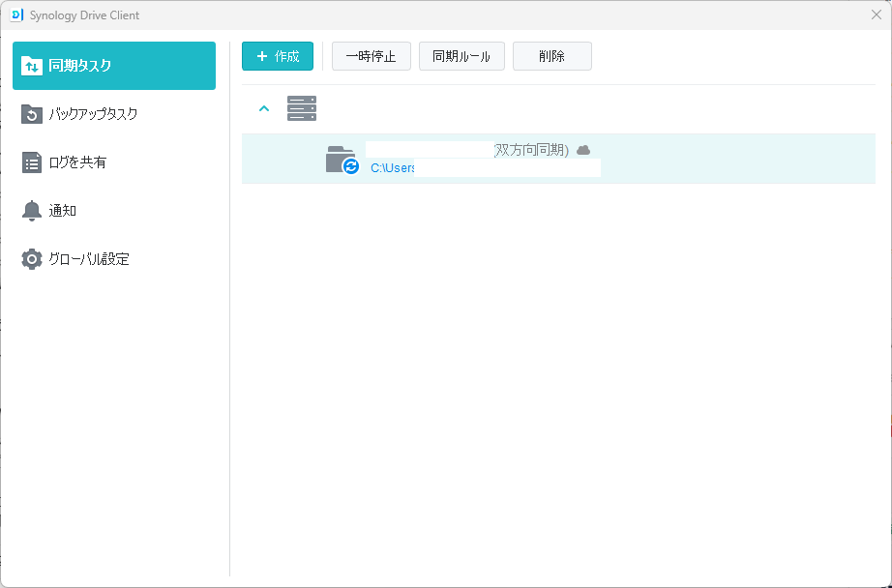
Task: Click the cloud icon after 双方向同期
Action: click(583, 150)
